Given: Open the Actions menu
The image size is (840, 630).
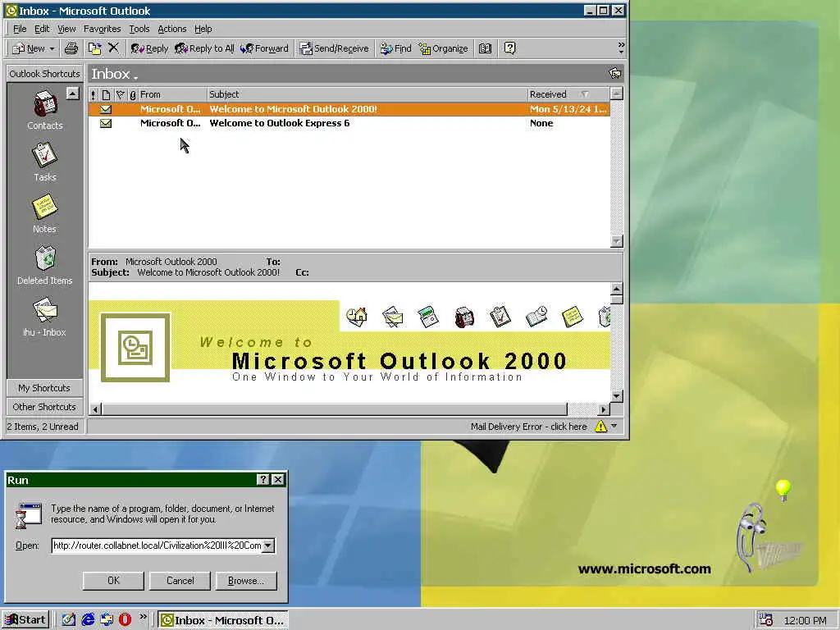Looking at the screenshot, I should click(x=172, y=29).
